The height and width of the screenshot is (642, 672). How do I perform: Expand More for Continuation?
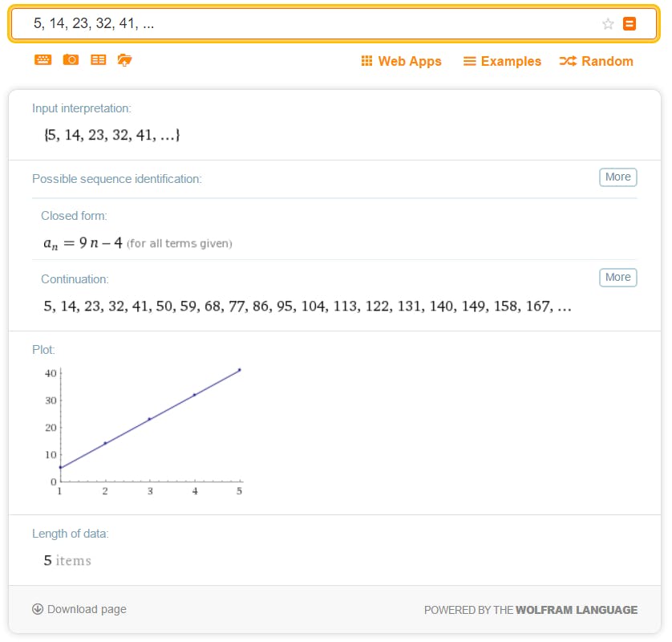617,278
